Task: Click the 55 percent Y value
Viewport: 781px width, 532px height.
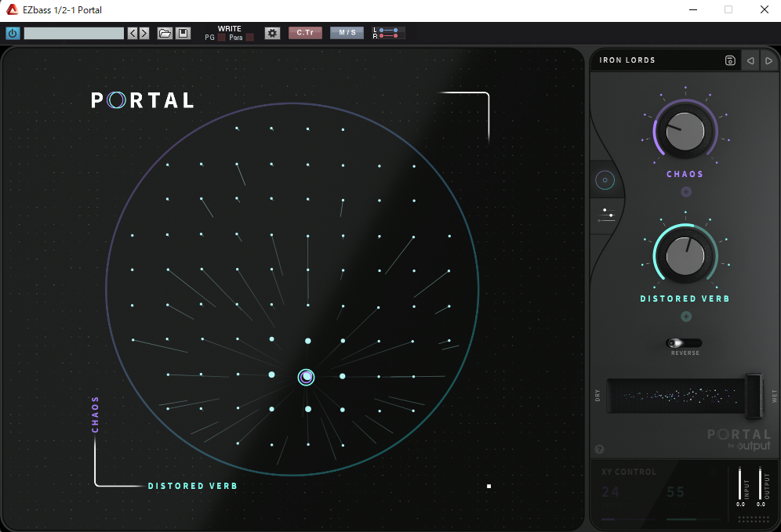Action: [676, 492]
